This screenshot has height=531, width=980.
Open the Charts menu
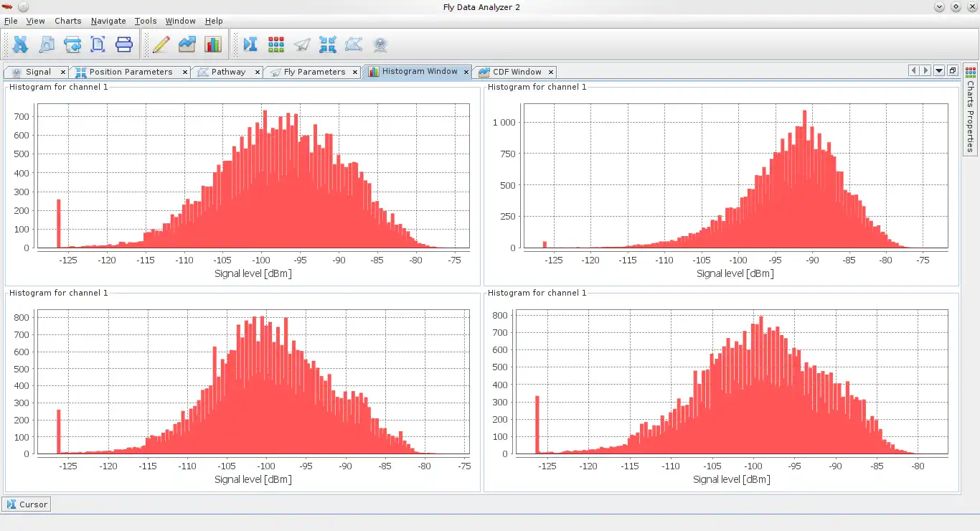point(67,21)
